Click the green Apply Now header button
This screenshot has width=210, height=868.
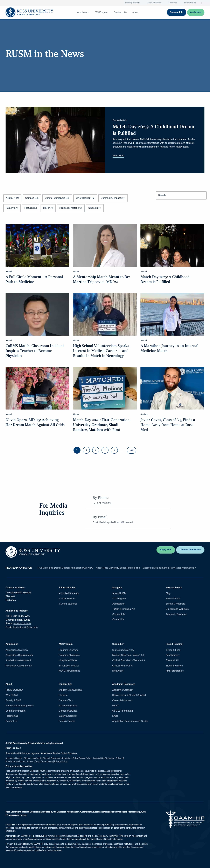196,12
